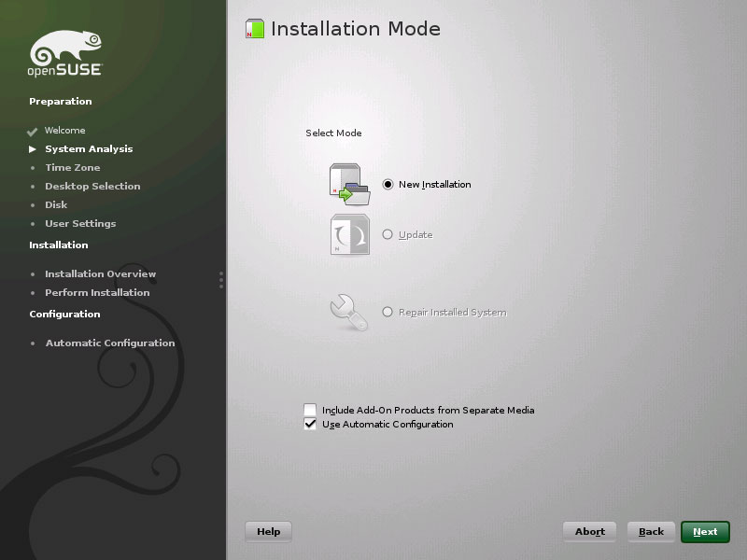Click the Time Zone step
This screenshot has width=747, height=560.
[73, 167]
